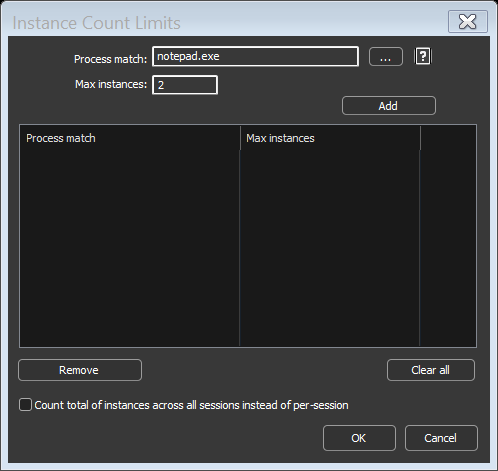
Task: Sort by the Max instances column header
Action: (330, 138)
